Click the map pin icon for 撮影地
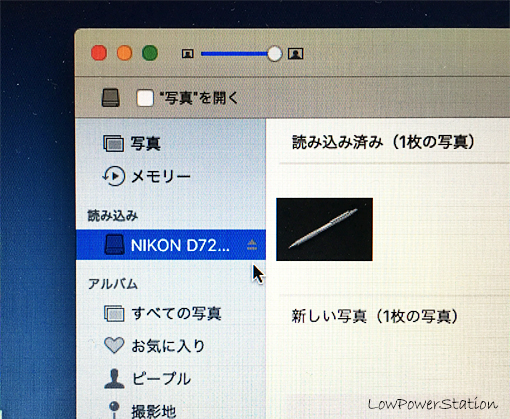Viewport: 510px width, 419px height. (114, 410)
